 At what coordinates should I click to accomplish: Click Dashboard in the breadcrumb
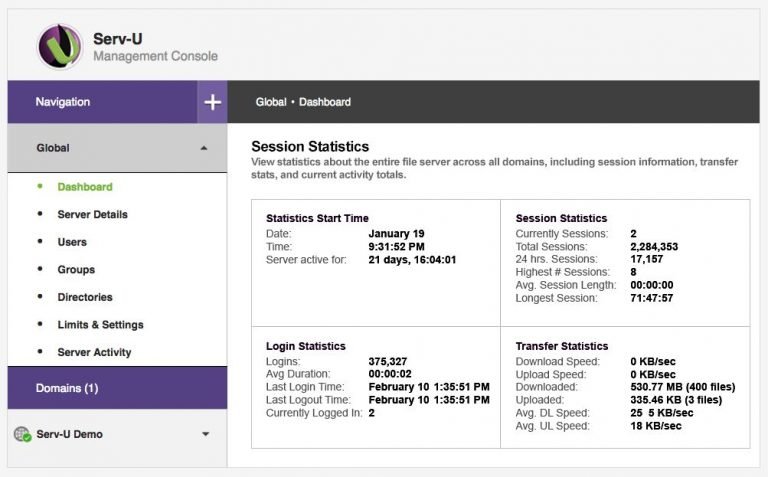click(325, 102)
